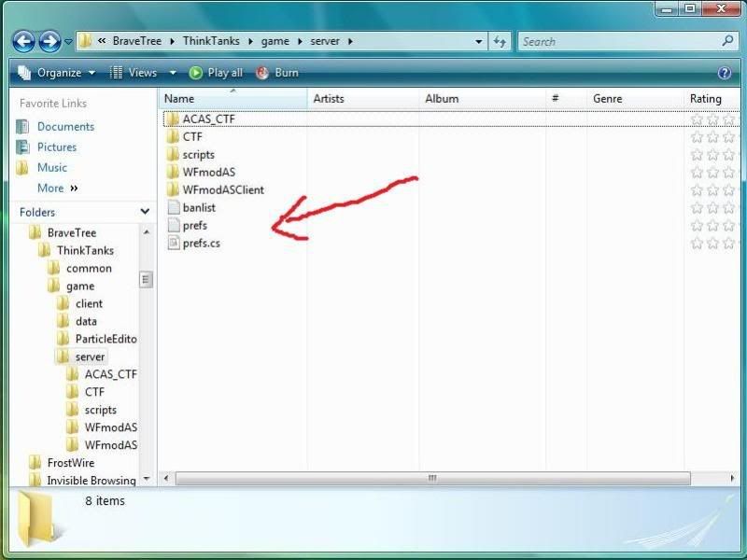Click Burn in toolbar
This screenshot has width=747, height=560.
click(277, 73)
